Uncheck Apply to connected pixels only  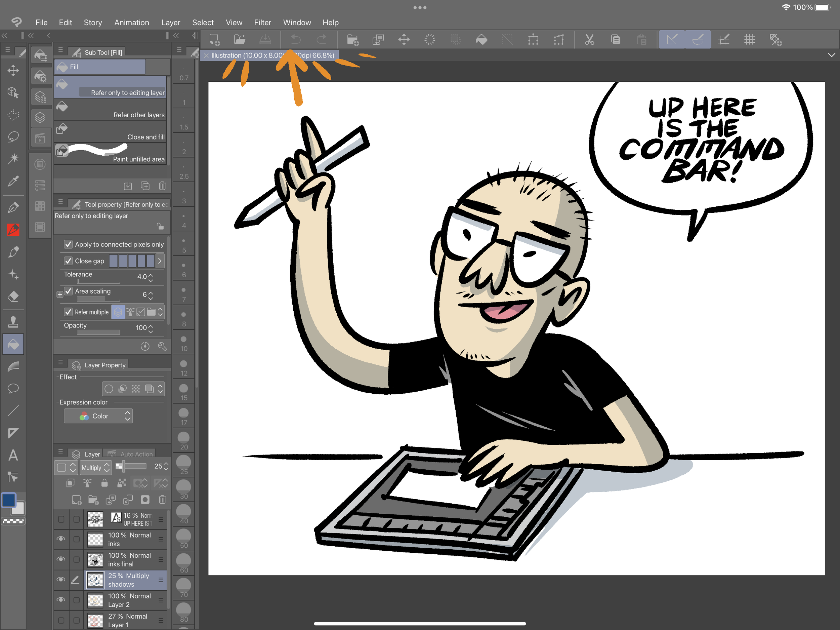pos(68,244)
